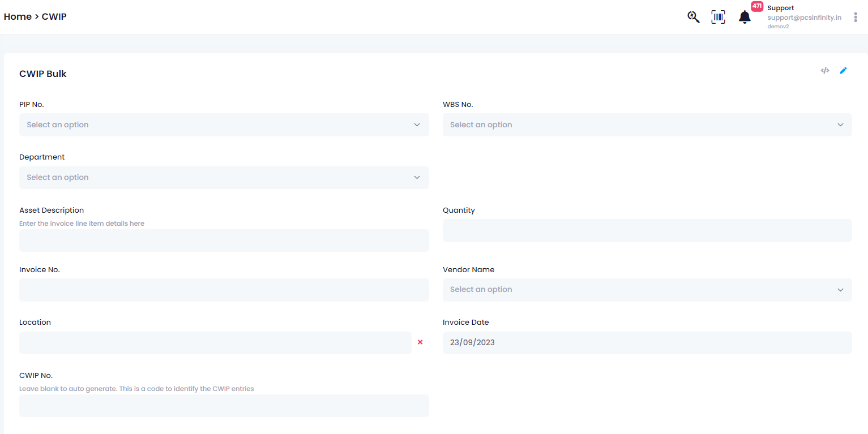Expand the PIP No. dropdown

point(224,124)
